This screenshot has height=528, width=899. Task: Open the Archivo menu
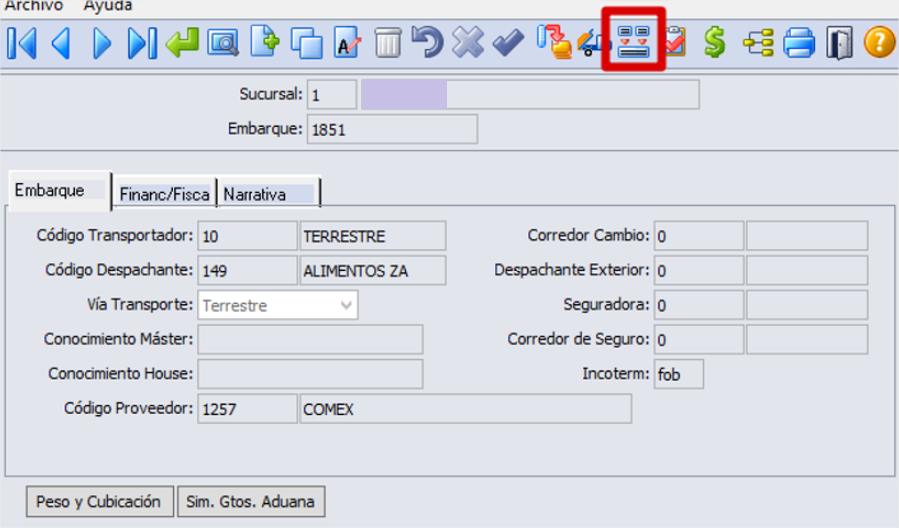pyautogui.click(x=33, y=6)
